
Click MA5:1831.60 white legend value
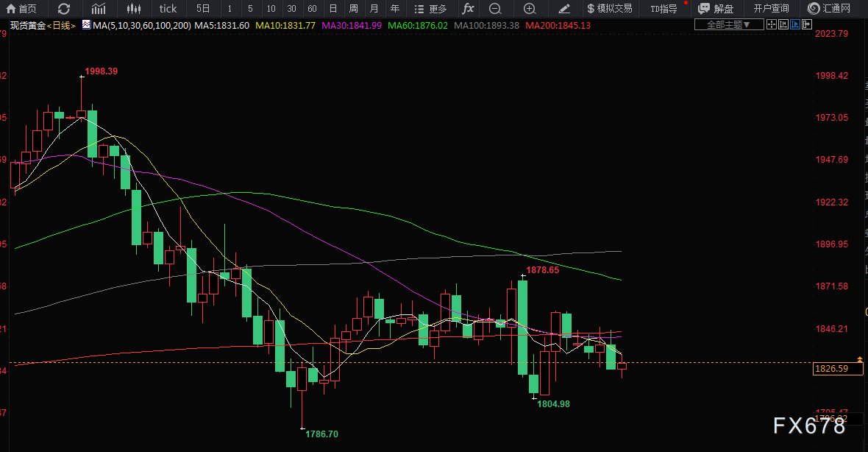[222, 26]
